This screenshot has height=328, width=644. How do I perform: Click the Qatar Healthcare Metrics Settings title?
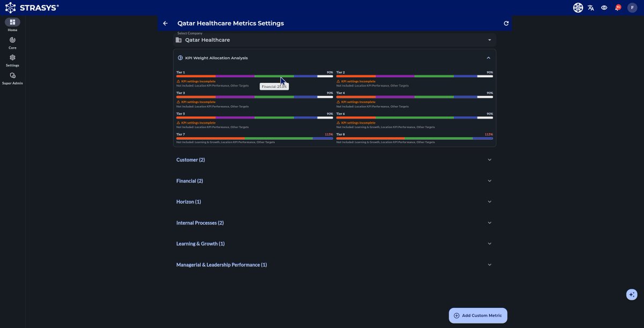231,23
